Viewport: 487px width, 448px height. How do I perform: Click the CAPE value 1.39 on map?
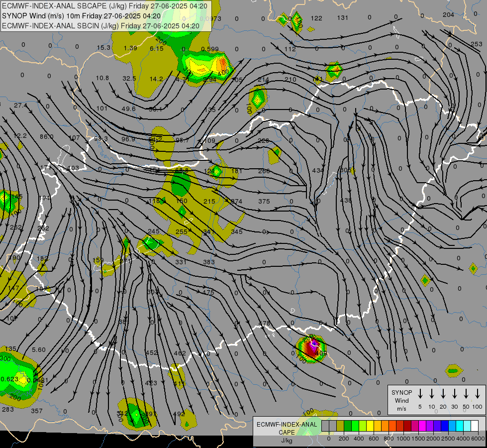[130, 48]
